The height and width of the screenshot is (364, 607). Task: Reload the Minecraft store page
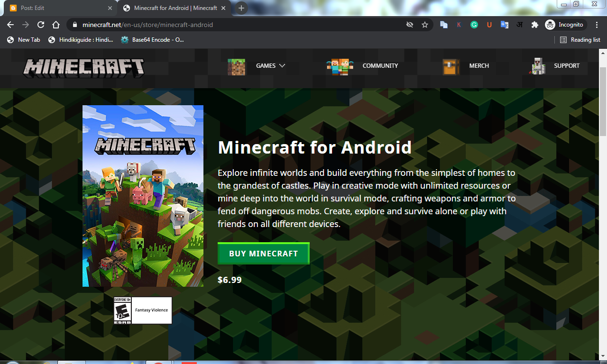(x=41, y=25)
